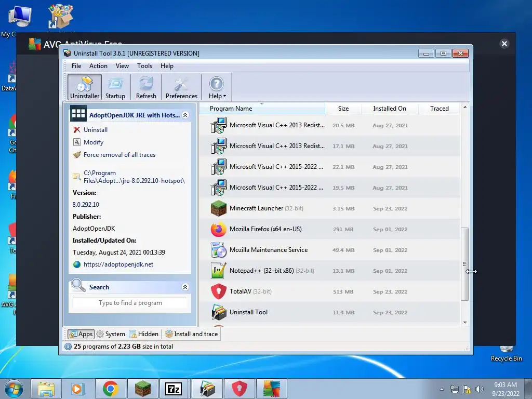Click the Search magnifying glass icon
This screenshot has width=532, height=399.
pyautogui.click(x=78, y=286)
